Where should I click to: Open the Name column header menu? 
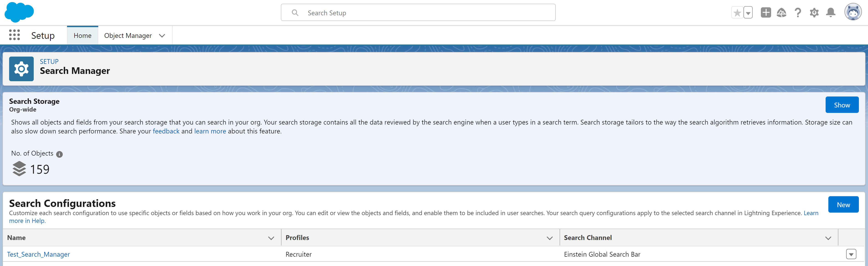tap(271, 238)
